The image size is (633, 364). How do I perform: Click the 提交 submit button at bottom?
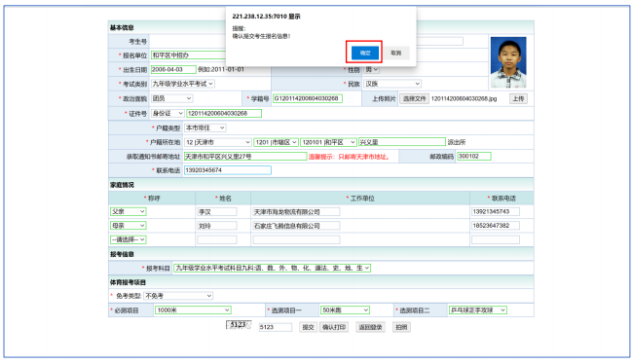[x=308, y=327]
